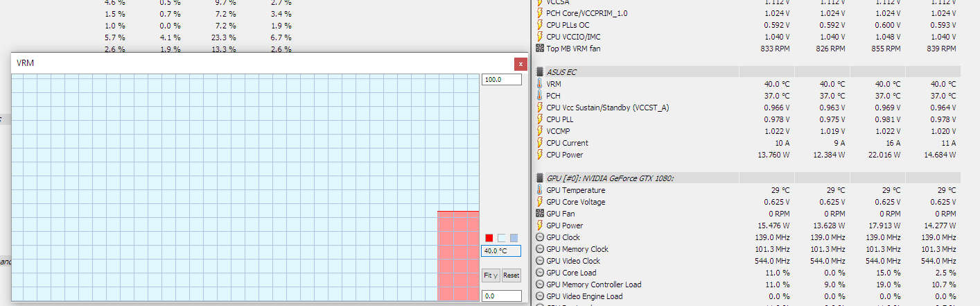Reset the VRM graph scale
Viewport: 980px width, 306px height.
coord(511,275)
